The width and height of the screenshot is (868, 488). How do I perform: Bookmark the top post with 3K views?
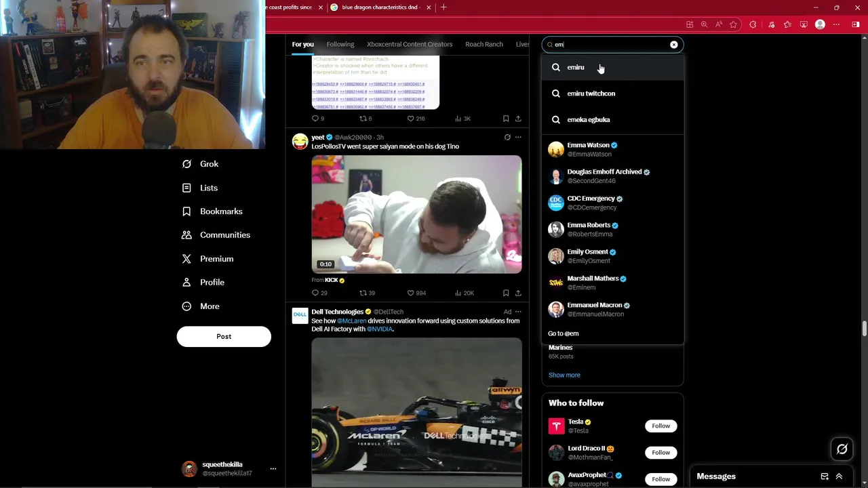coord(506,119)
